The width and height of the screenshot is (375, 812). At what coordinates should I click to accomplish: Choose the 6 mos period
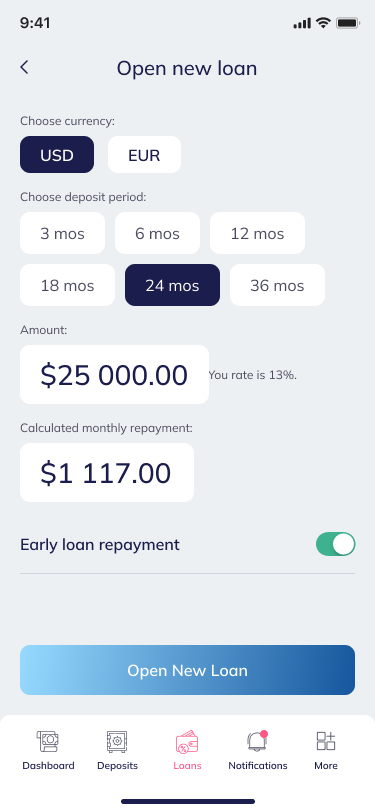(157, 233)
